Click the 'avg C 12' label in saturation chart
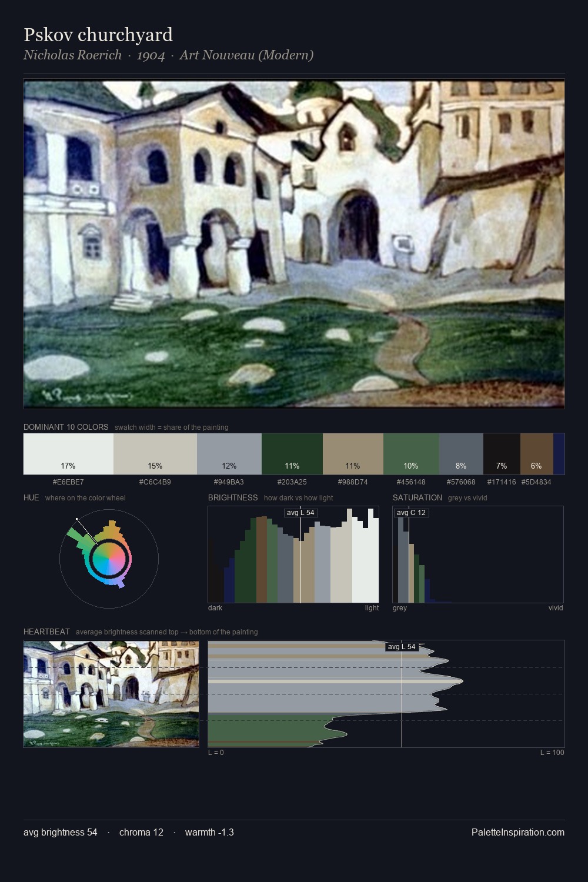This screenshot has height=882, width=588. click(411, 513)
